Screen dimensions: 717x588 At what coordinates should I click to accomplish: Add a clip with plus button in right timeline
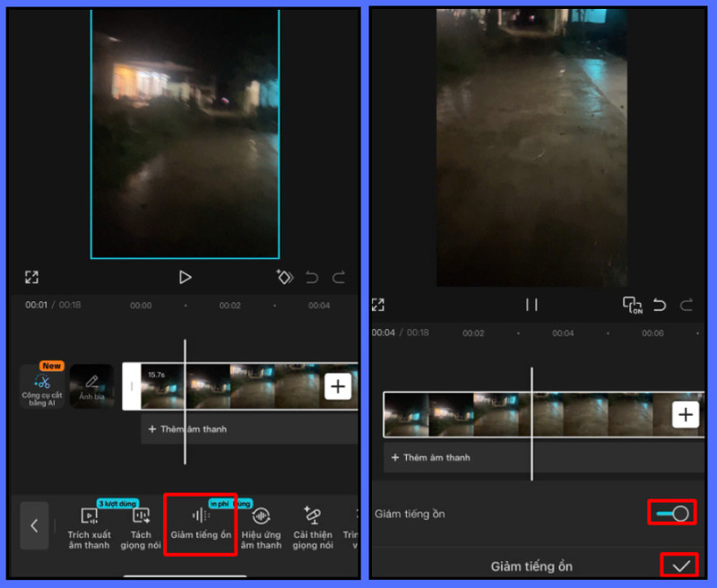(x=686, y=414)
